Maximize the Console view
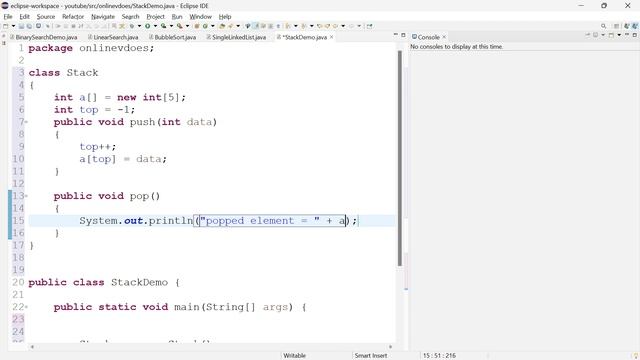The image size is (640, 360). coord(635,35)
